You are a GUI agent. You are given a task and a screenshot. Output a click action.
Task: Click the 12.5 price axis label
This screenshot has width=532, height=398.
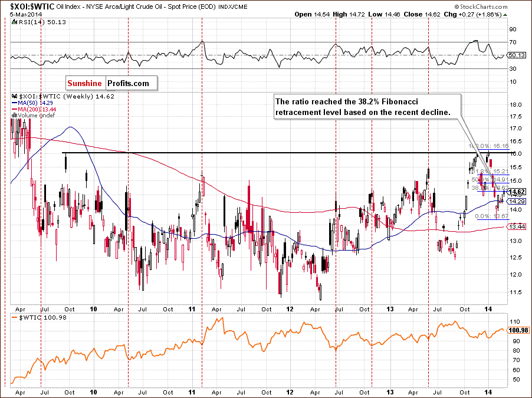point(515,258)
